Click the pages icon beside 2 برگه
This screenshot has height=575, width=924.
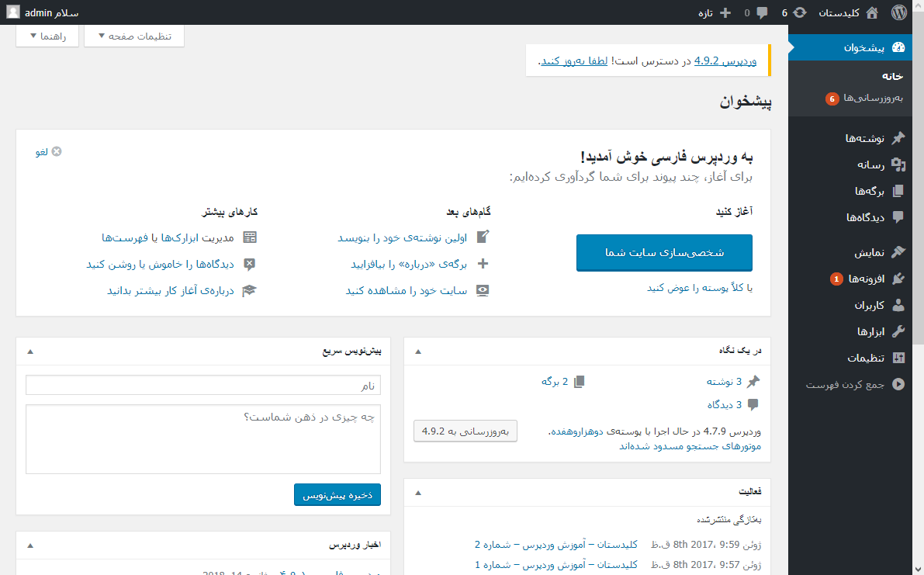tap(580, 382)
